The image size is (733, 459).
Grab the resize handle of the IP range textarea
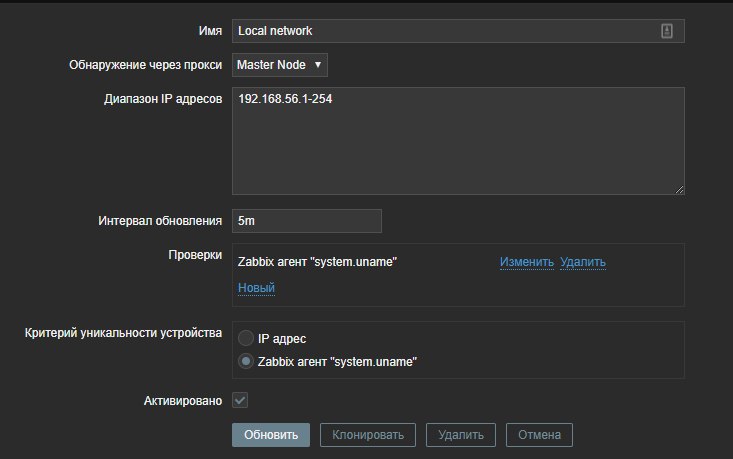679,189
